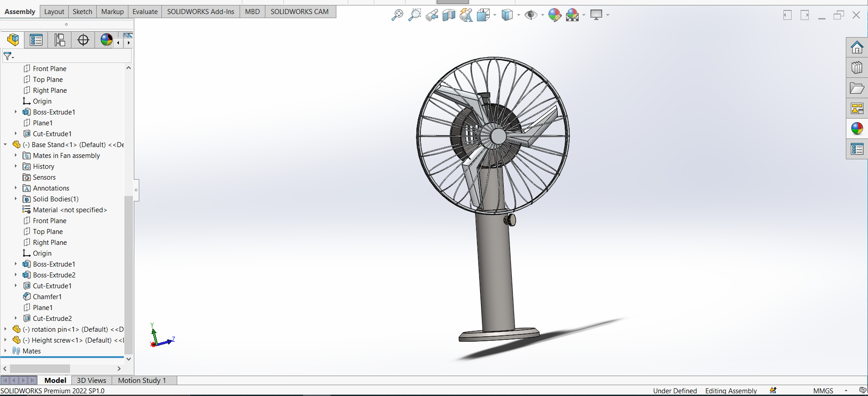Open the ConfigurationManager tab icon

pos(60,40)
